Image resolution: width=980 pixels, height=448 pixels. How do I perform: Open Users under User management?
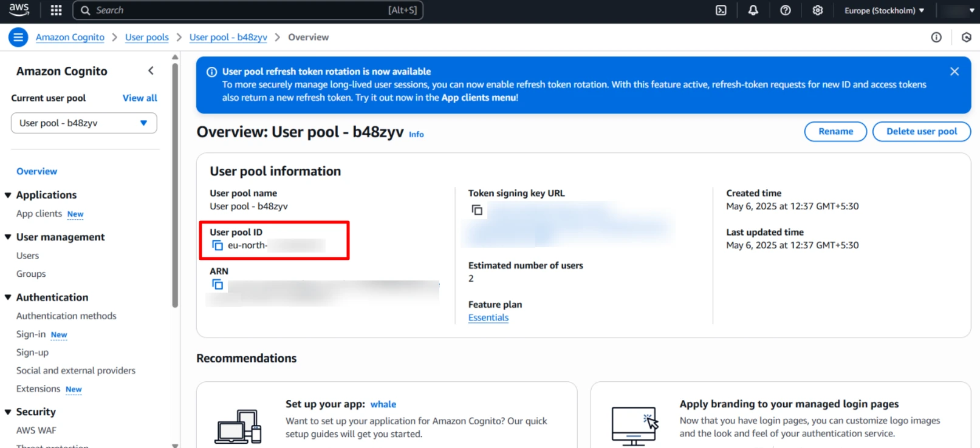click(x=27, y=256)
